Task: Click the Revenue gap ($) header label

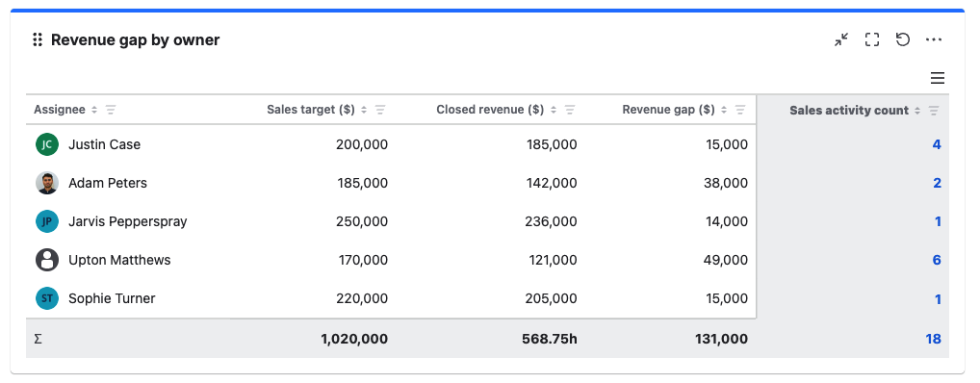Action: pyautogui.click(x=668, y=110)
